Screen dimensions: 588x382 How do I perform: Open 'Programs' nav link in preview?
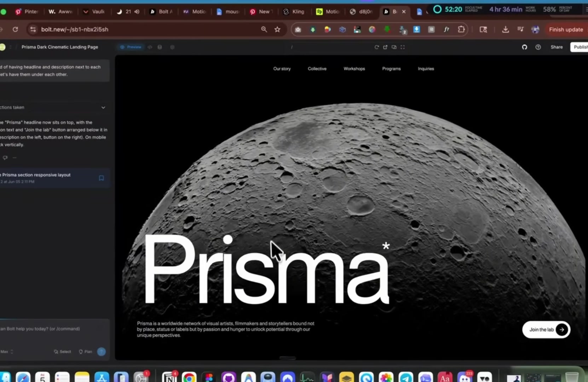(391, 69)
